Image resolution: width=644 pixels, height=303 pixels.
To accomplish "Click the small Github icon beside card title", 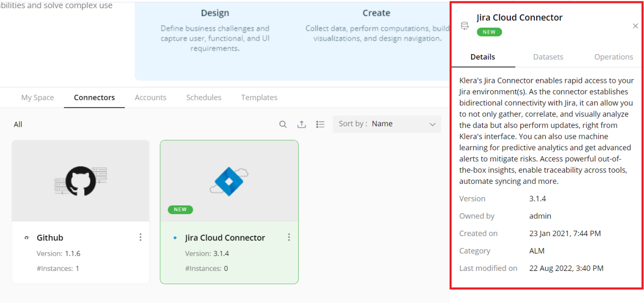I will (x=27, y=238).
